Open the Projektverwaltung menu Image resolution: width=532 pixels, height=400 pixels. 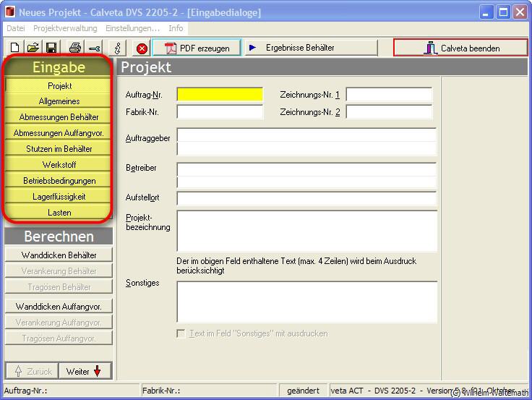point(65,28)
